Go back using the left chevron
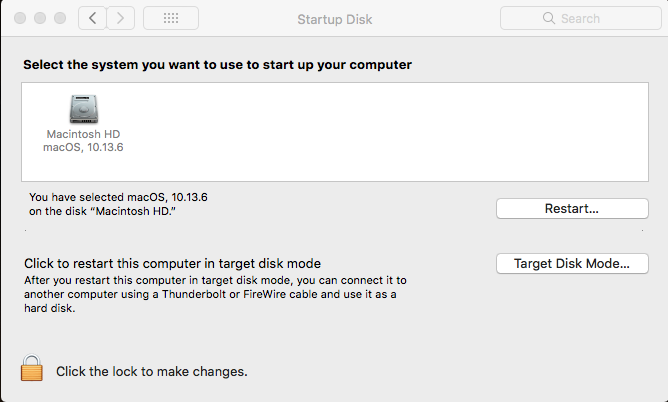Image resolution: width=668 pixels, height=402 pixels. 92,18
